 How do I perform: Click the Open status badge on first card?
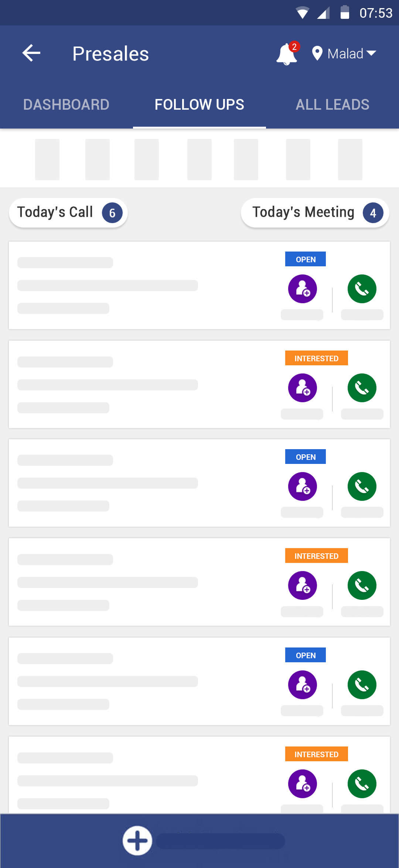pyautogui.click(x=306, y=259)
